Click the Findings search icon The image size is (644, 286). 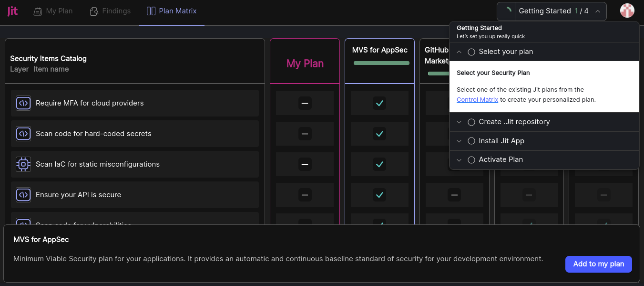coord(94,11)
